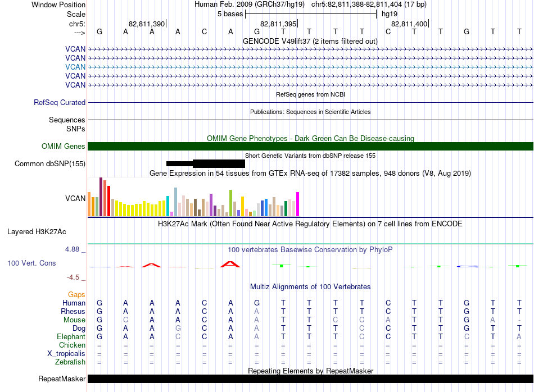Click the Scale label in left margin

coord(76,14)
